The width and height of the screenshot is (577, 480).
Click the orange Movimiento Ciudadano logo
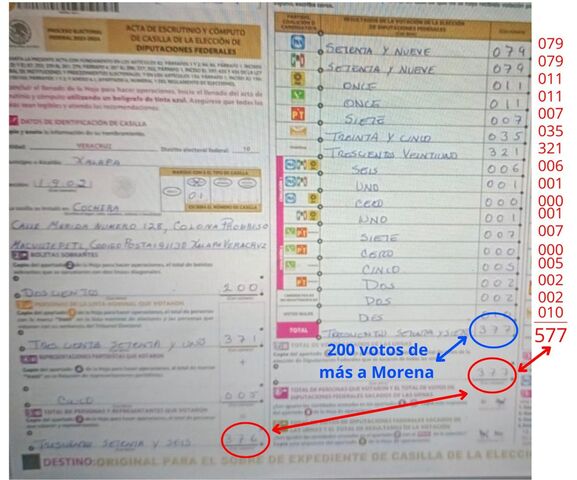tap(298, 131)
